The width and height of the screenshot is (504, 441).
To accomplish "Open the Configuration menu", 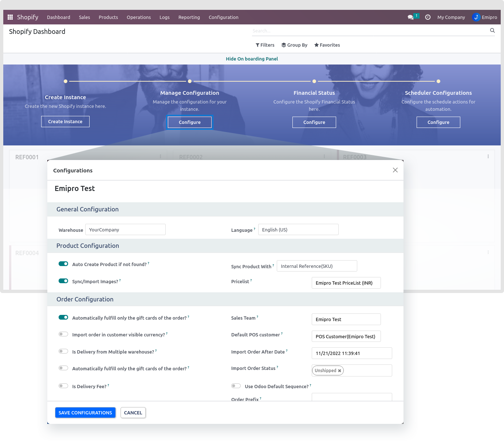I will (x=224, y=17).
